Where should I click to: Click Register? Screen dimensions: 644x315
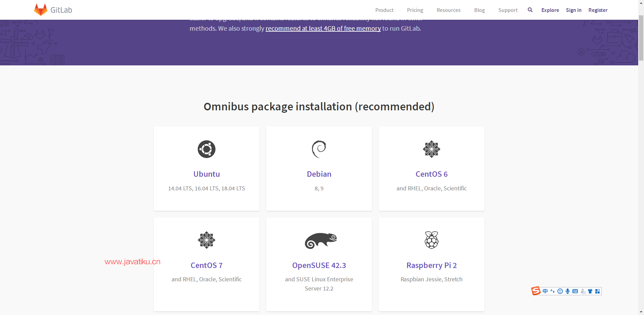click(598, 10)
